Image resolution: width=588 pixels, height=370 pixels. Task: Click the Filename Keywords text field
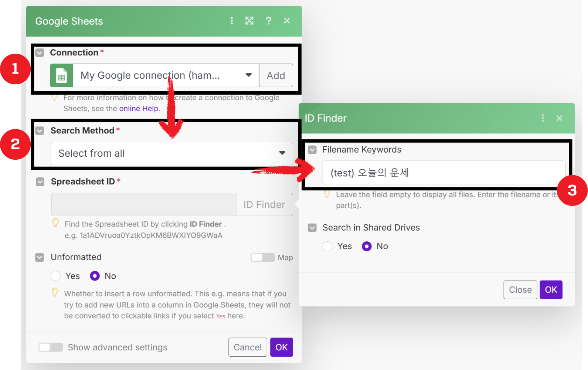pyautogui.click(x=444, y=172)
